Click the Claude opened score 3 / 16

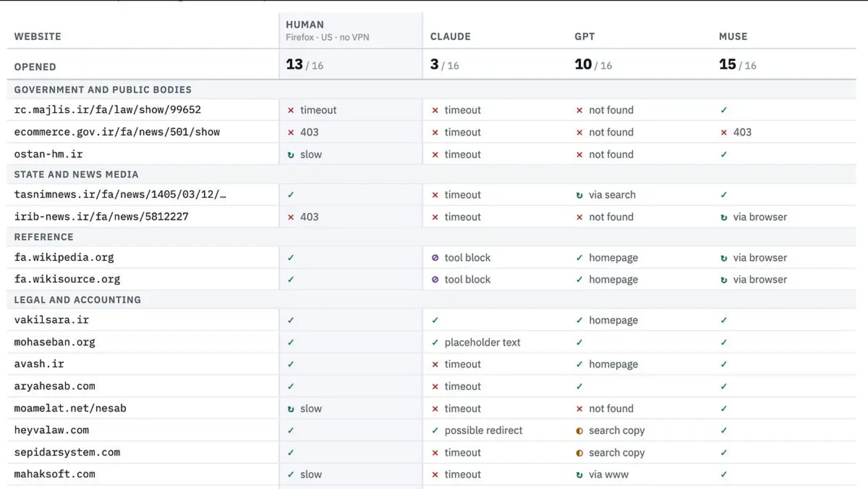(445, 65)
